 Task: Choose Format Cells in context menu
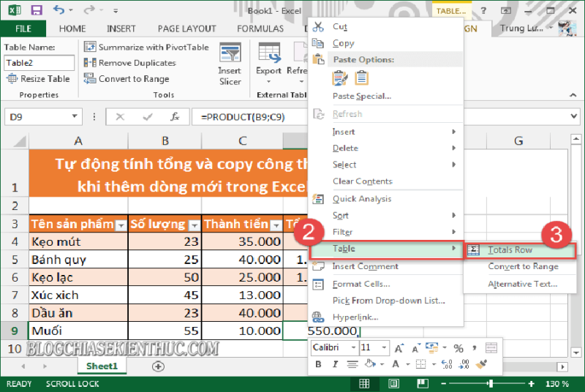point(361,284)
